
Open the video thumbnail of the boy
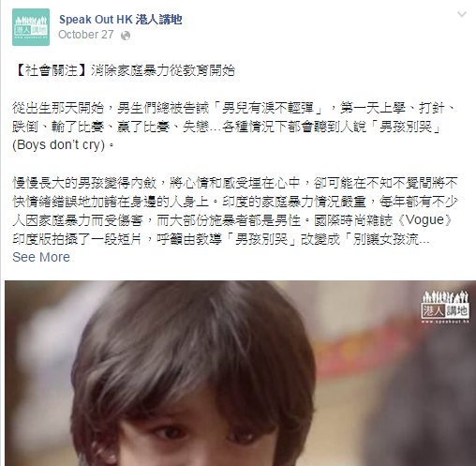pyautogui.click(x=240, y=373)
